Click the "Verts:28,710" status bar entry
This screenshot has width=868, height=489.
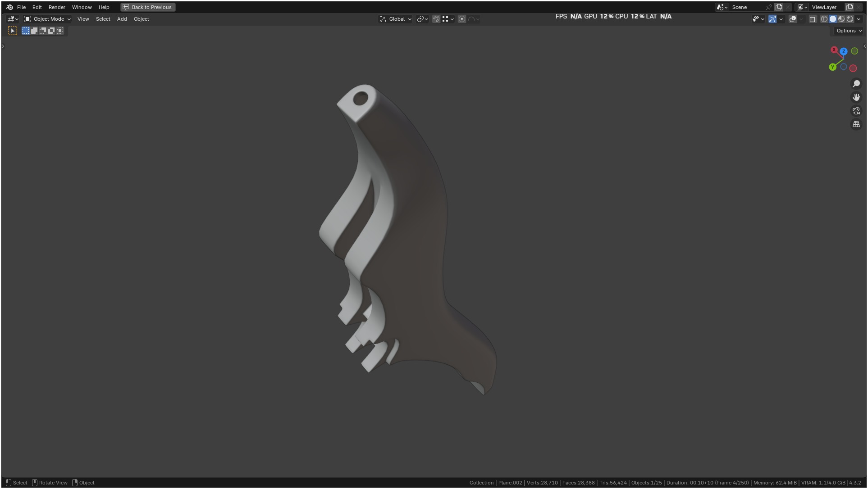pos(542,483)
